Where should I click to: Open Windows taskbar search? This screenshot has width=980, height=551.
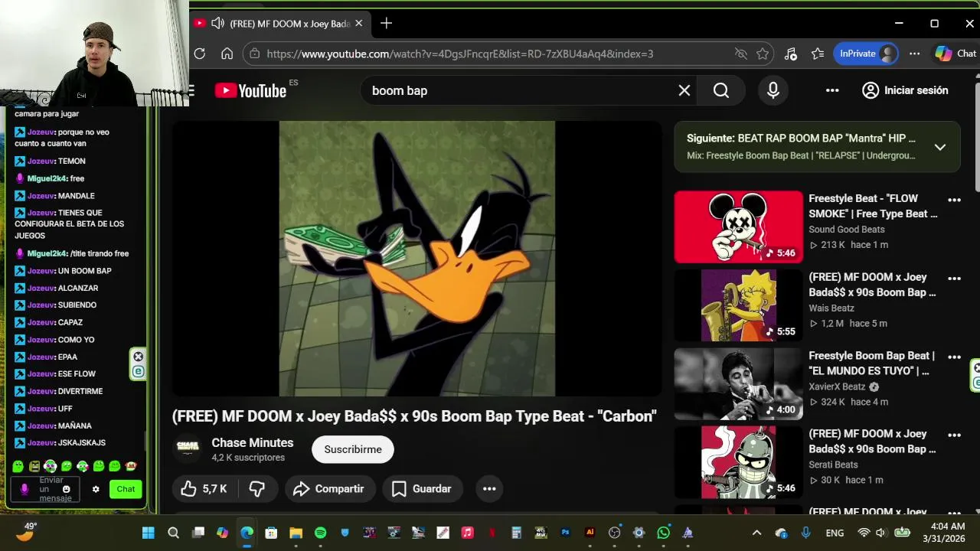[x=173, y=533]
